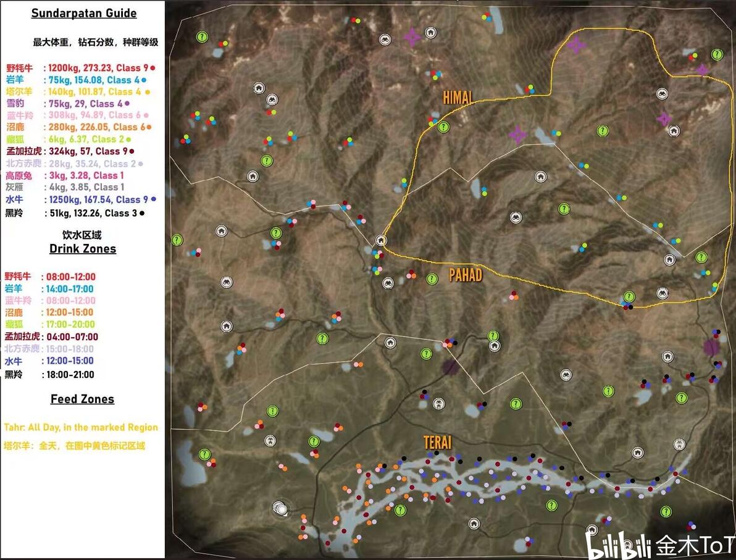Image resolution: width=736 pixels, height=560 pixels.
Task: Click the Feed Zones heading
Action: click(x=82, y=399)
